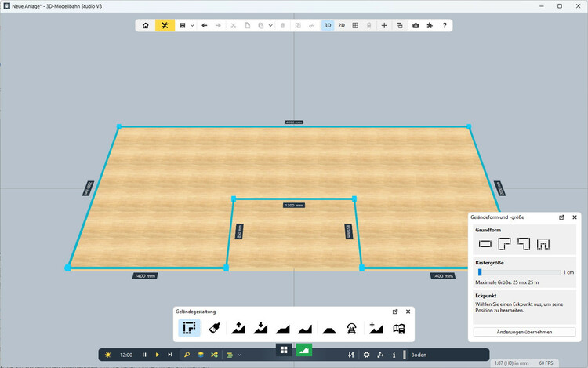588x368 pixels.
Task: Choose the rectangle Grundform shape
Action: point(485,244)
